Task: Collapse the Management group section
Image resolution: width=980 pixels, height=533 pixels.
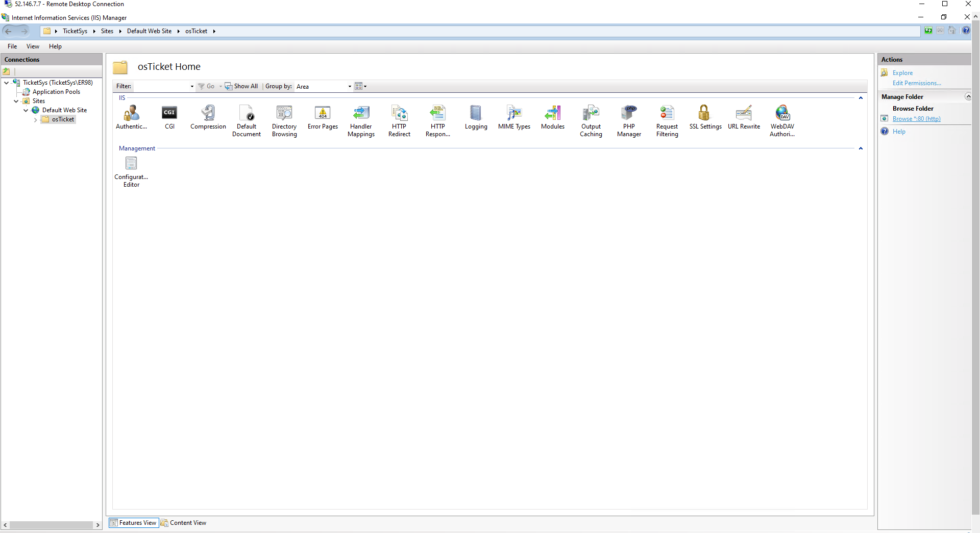Action: coord(861,148)
